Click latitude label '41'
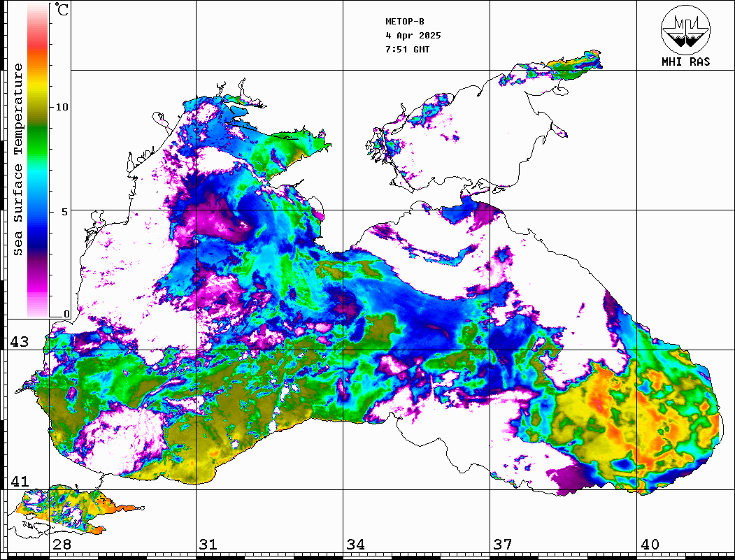Viewport: 735px width, 560px height. click(x=20, y=481)
